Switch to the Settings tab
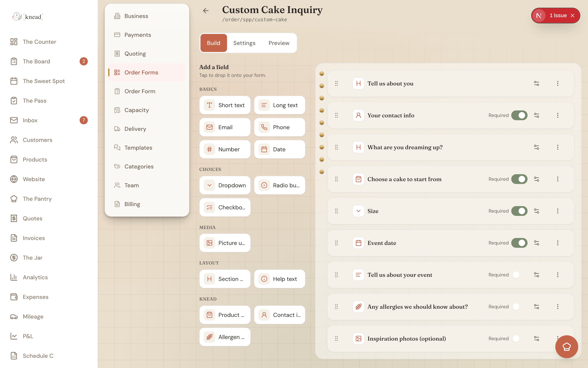This screenshot has width=588, height=368. click(244, 43)
